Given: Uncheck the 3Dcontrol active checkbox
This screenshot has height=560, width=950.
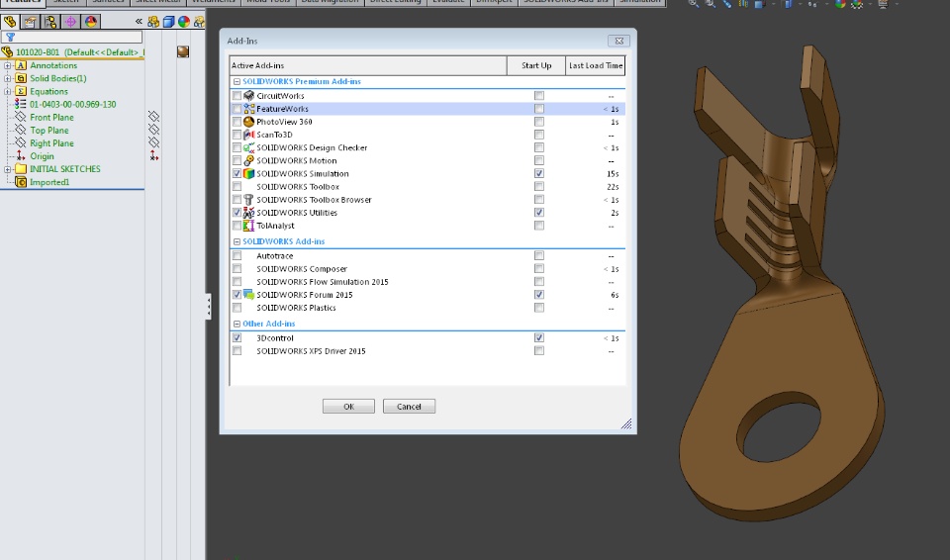Looking at the screenshot, I should point(237,338).
